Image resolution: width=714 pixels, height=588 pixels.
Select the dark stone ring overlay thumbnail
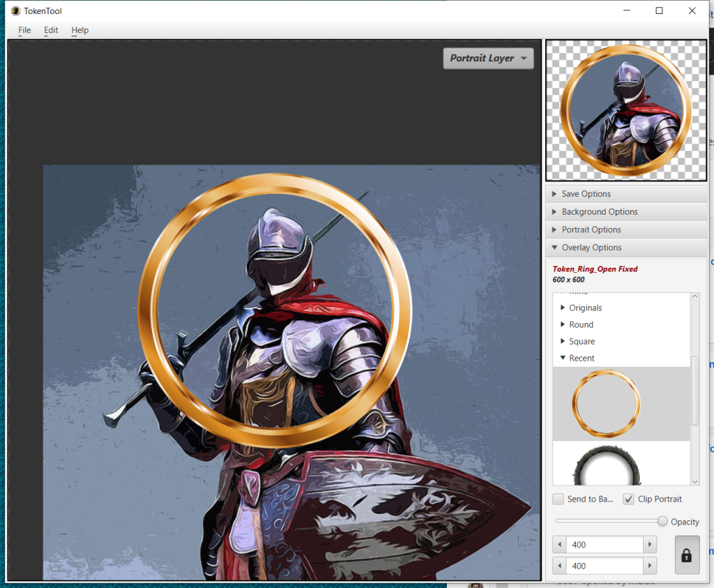[605, 467]
